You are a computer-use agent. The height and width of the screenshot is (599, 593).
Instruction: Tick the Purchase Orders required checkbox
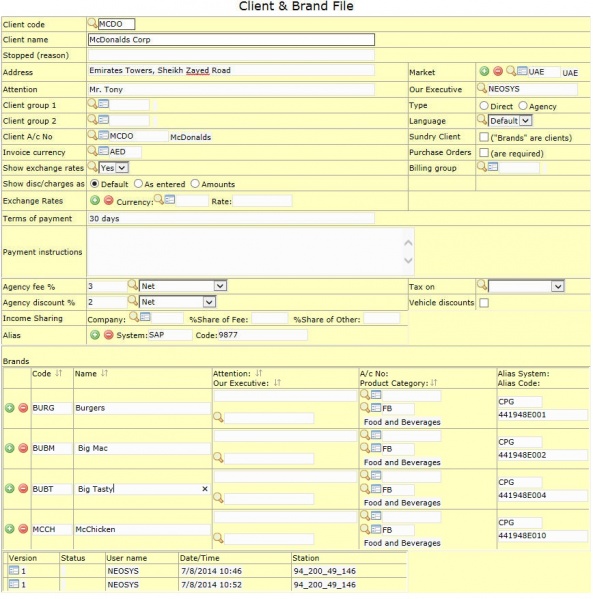click(x=484, y=152)
